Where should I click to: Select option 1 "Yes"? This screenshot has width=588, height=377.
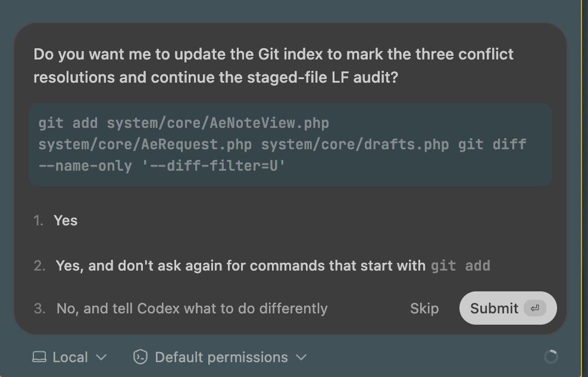pos(65,221)
